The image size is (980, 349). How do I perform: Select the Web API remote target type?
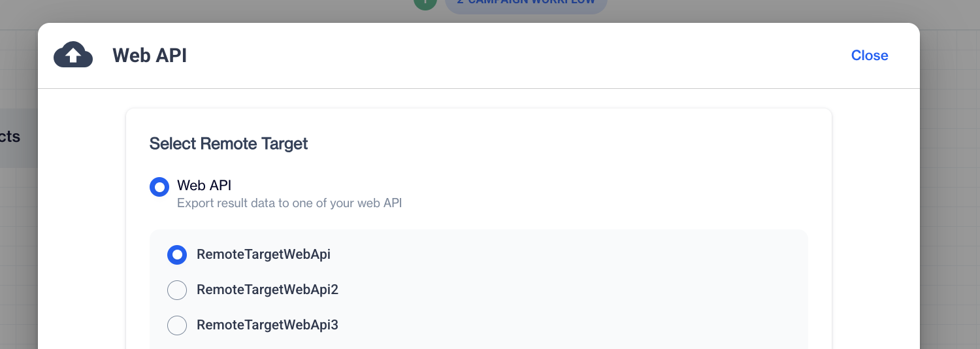[159, 187]
